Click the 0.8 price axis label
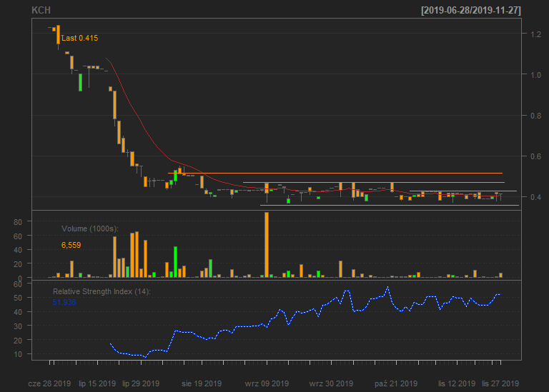Image resolution: width=549 pixels, height=392 pixels. [535, 116]
